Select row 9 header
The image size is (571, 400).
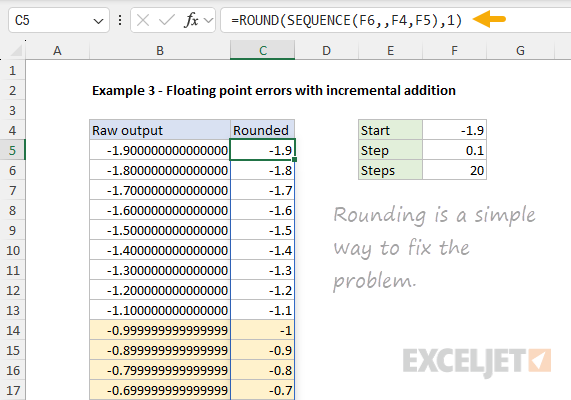[x=13, y=231]
